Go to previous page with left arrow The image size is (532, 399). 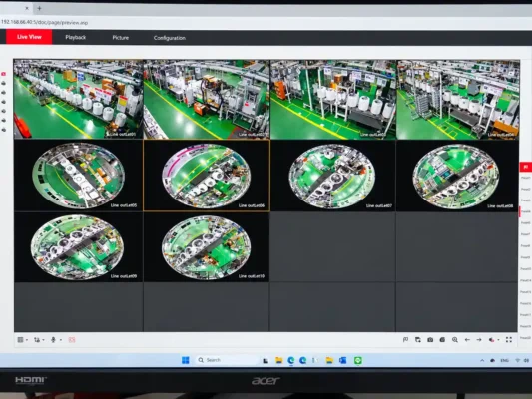point(467,340)
